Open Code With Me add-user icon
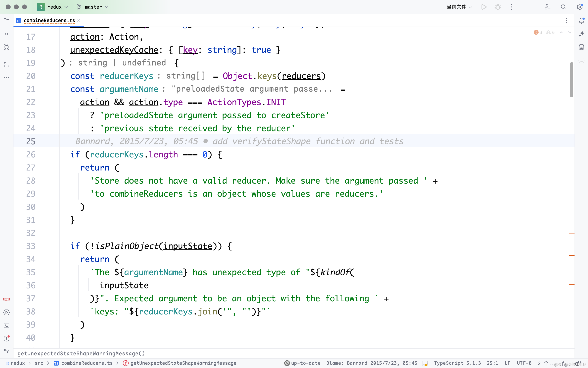 pyautogui.click(x=547, y=7)
